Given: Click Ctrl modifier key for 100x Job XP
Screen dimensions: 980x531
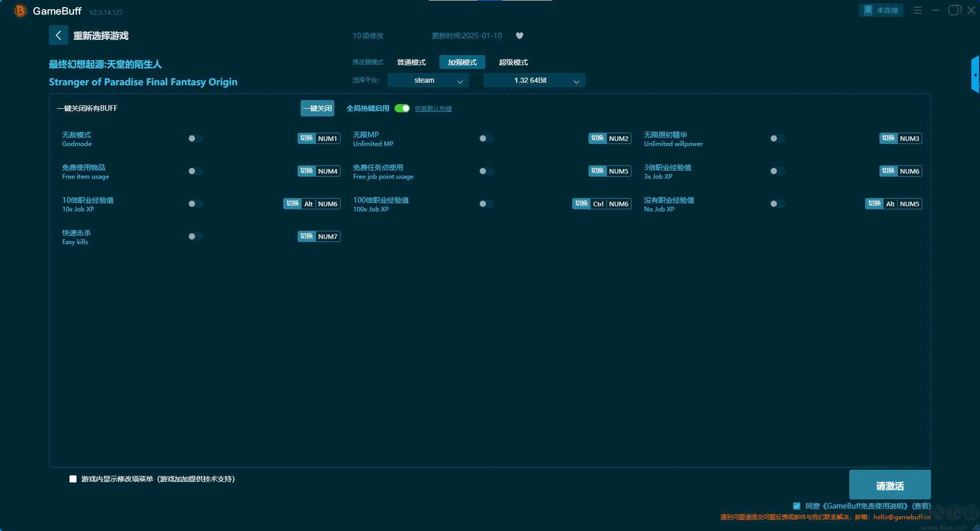Looking at the screenshot, I should pyautogui.click(x=598, y=204).
